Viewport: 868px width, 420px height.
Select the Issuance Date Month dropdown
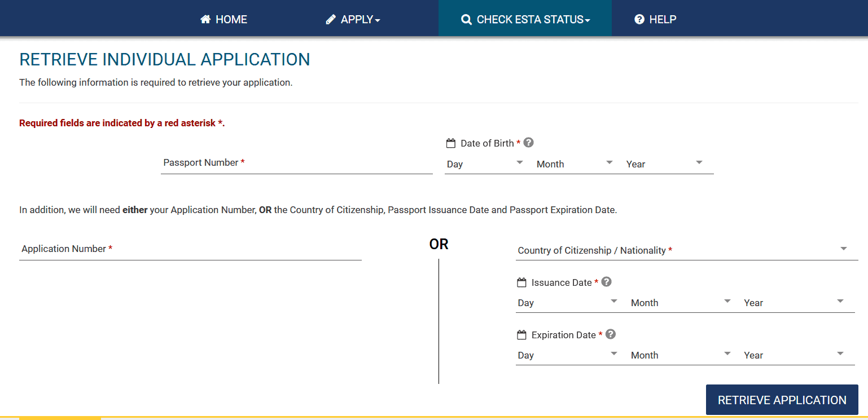pyautogui.click(x=681, y=303)
